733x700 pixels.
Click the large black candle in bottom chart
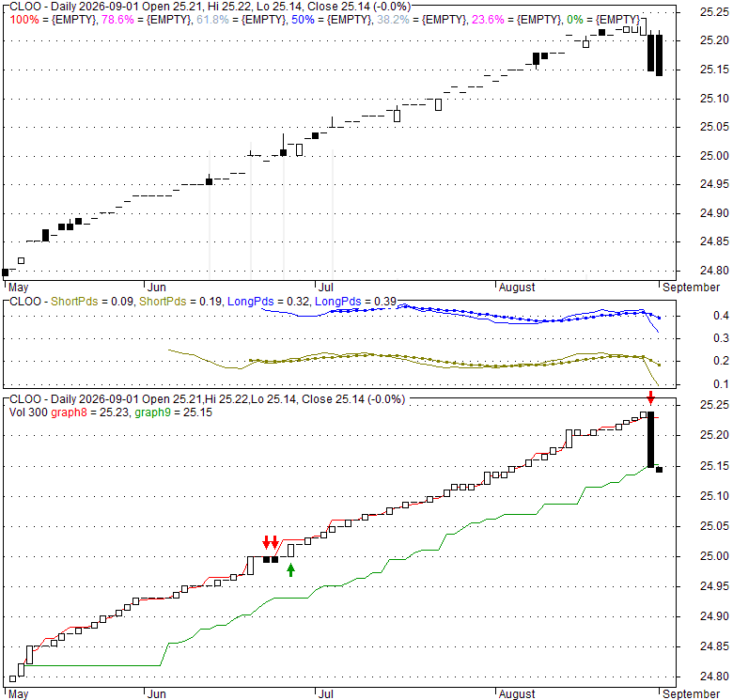(x=650, y=439)
